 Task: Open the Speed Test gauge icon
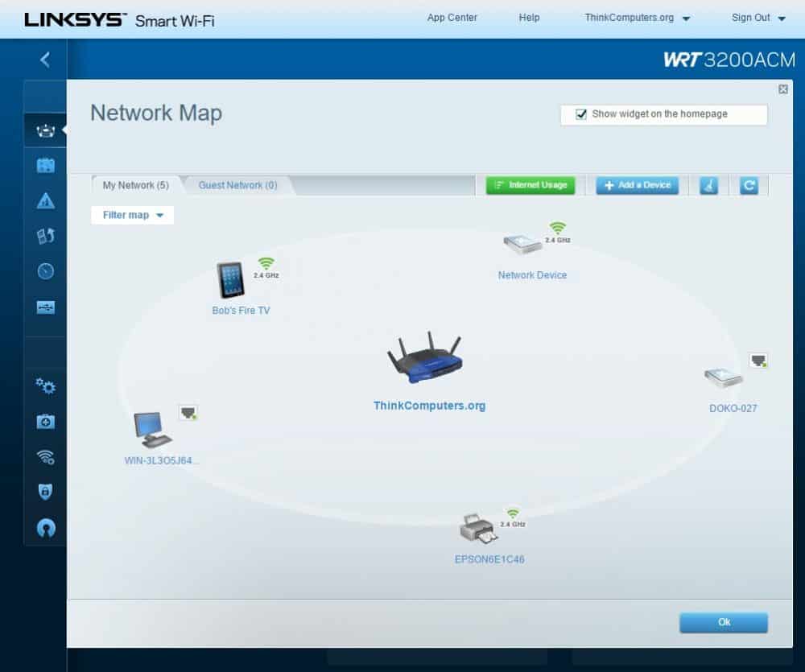coord(46,271)
